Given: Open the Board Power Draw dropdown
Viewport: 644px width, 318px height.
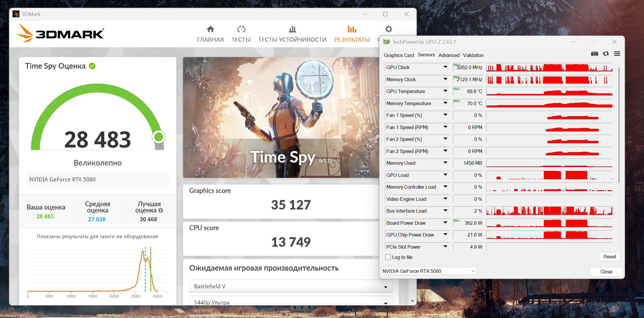Looking at the screenshot, I should tap(445, 223).
